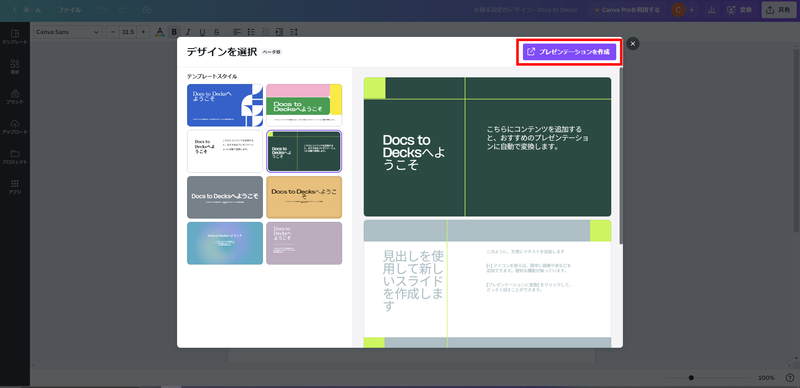
Task: Open the ブランド sidebar panel
Action: [x=15, y=97]
